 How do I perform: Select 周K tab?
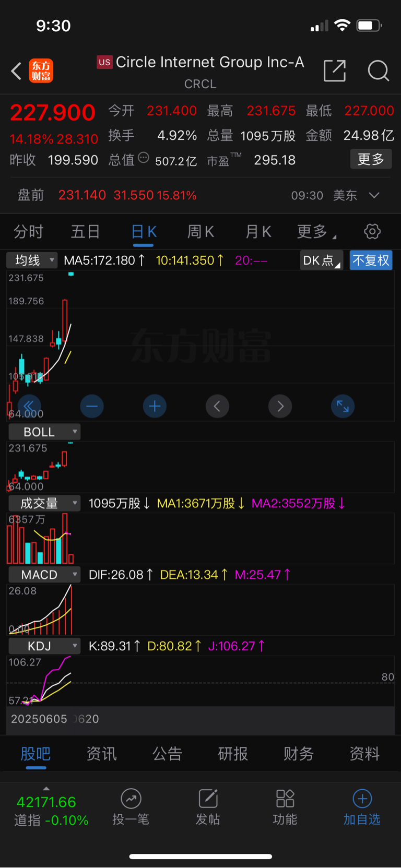pos(200,232)
